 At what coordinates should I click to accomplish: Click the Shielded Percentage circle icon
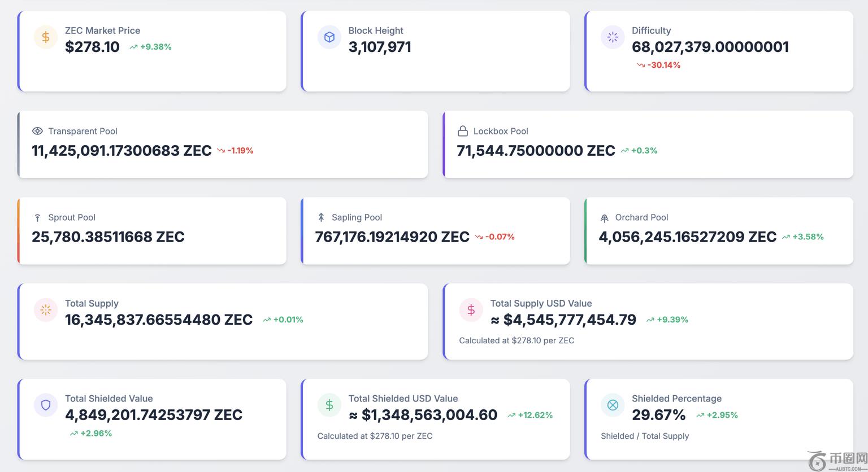[x=613, y=405]
